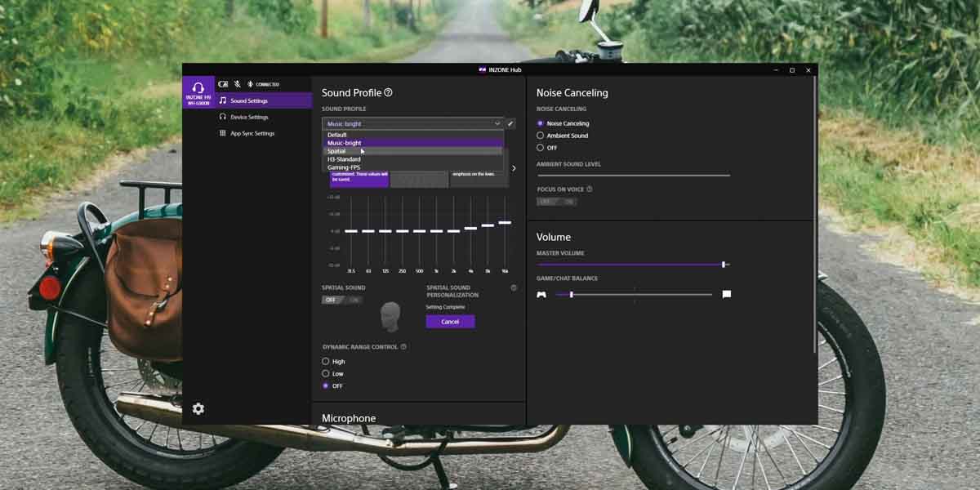Viewport: 980px width, 490px height.
Task: Click help icon beside Dynamic Range Control
Action: pos(403,347)
